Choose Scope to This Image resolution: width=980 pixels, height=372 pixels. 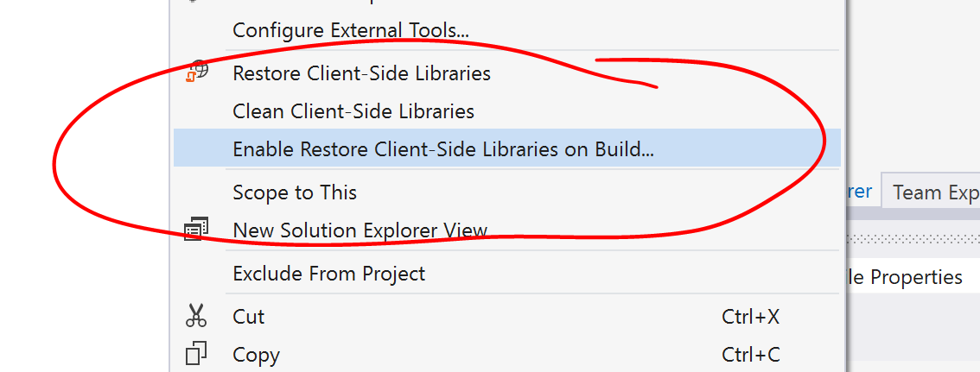[295, 192]
